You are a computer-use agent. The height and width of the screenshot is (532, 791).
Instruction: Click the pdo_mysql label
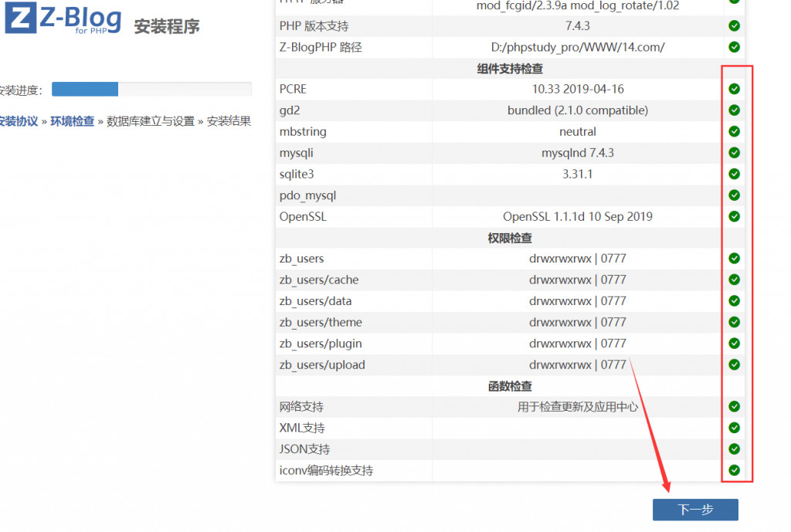click(x=307, y=195)
